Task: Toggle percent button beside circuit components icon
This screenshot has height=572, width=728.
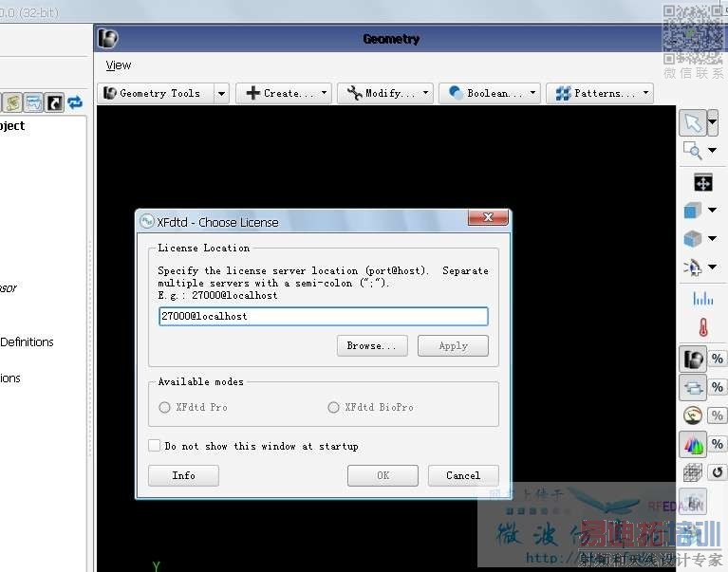Action: pyautogui.click(x=718, y=387)
